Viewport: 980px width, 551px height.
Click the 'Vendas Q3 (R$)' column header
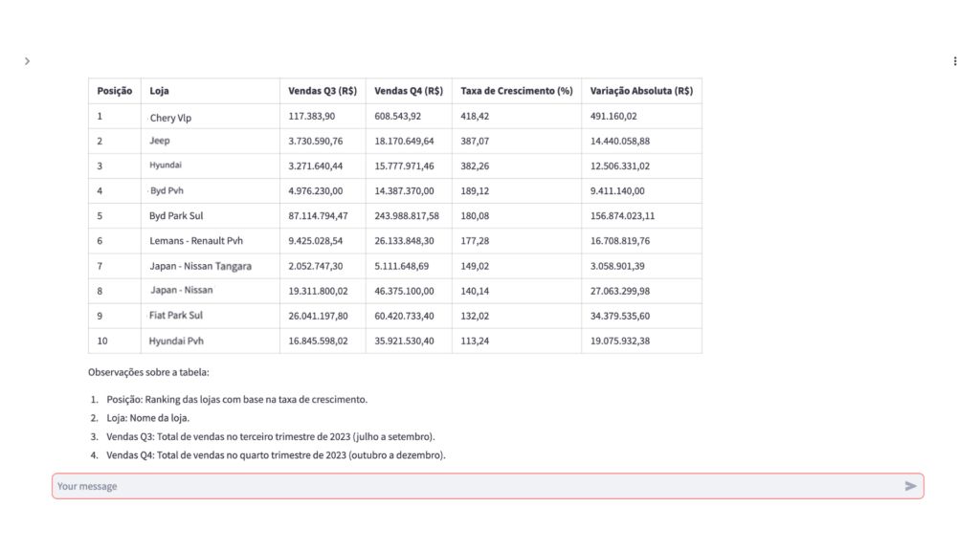click(x=323, y=91)
